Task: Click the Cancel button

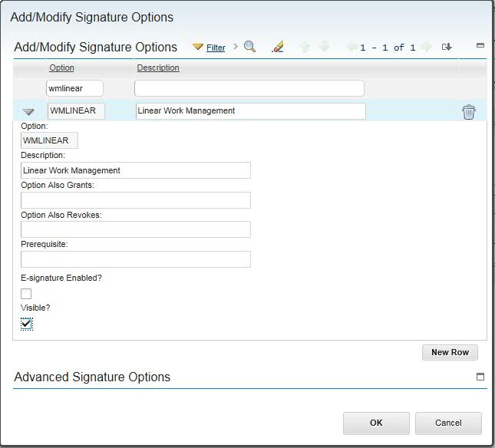Action: (x=448, y=423)
